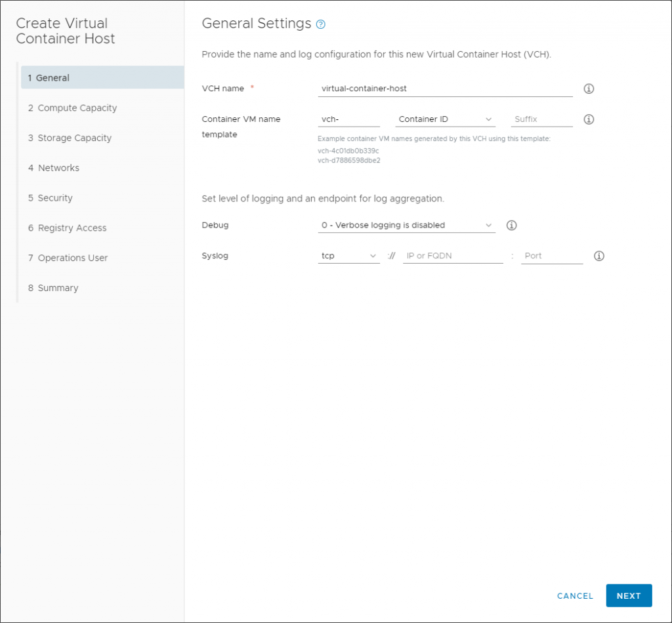Open the General Settings help icon
The width and height of the screenshot is (672, 623).
pyautogui.click(x=320, y=24)
